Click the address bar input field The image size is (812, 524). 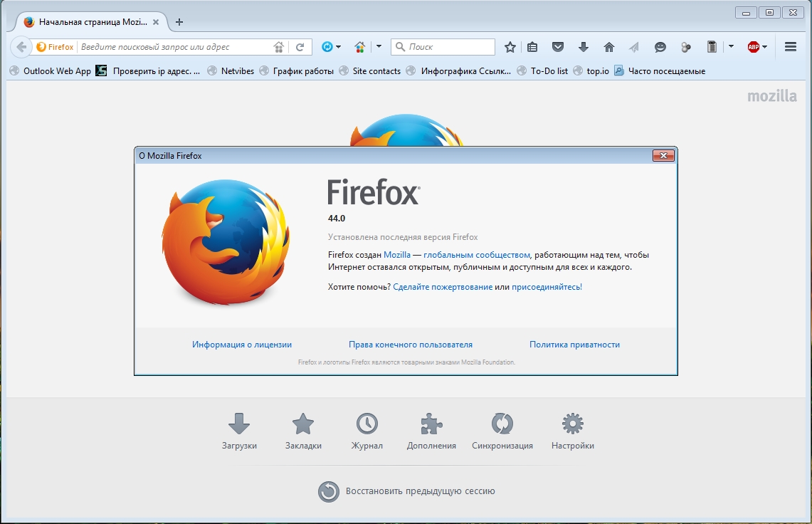175,47
